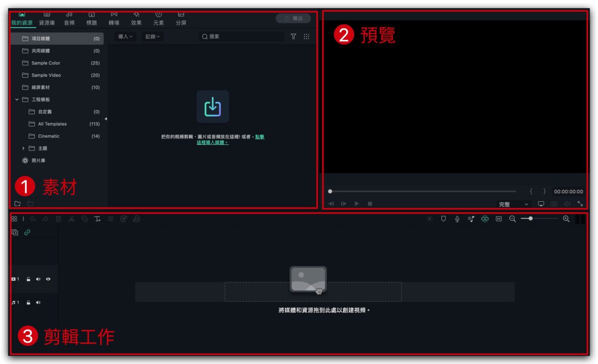Click the mark in brace in preview

point(531,191)
